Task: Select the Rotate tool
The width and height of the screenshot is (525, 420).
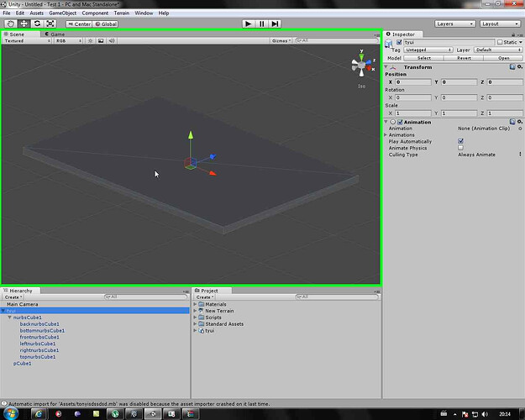Action: 37,24
